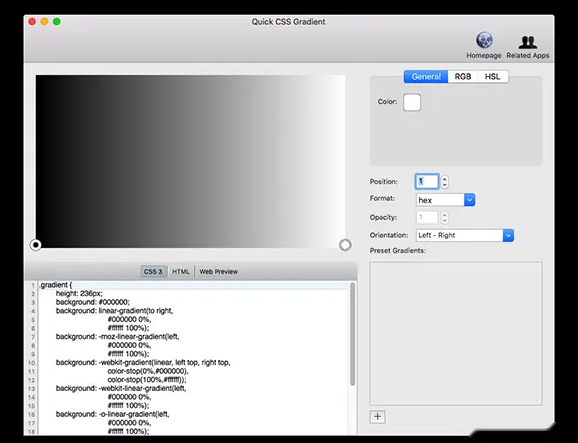Click the code panel vertical scrollbar
578x443 pixels.
pos(352,334)
